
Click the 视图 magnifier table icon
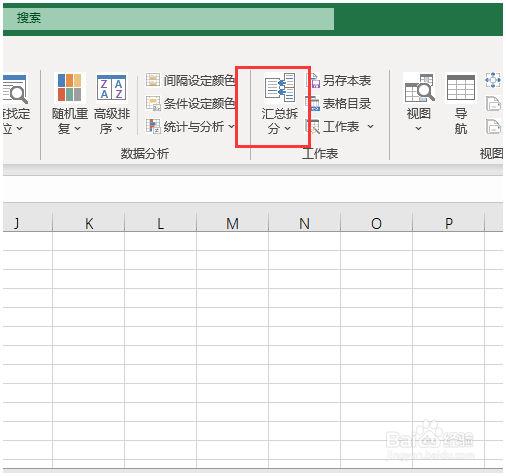coord(419,88)
